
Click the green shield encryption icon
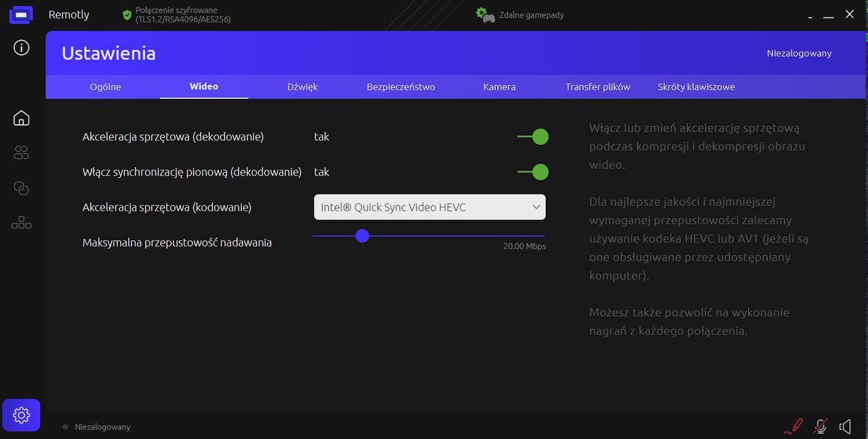point(127,15)
